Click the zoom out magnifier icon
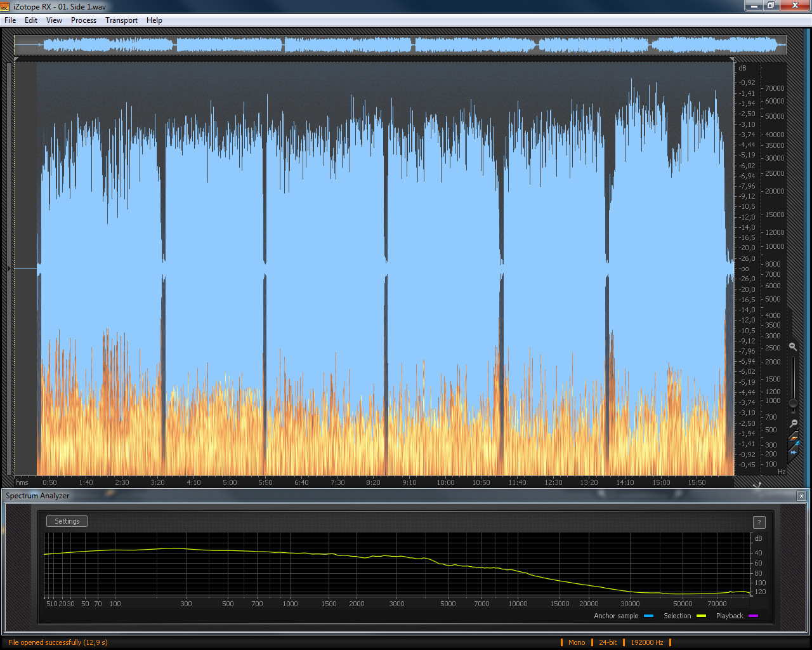Screen dimensions: 812x650 coord(793,423)
